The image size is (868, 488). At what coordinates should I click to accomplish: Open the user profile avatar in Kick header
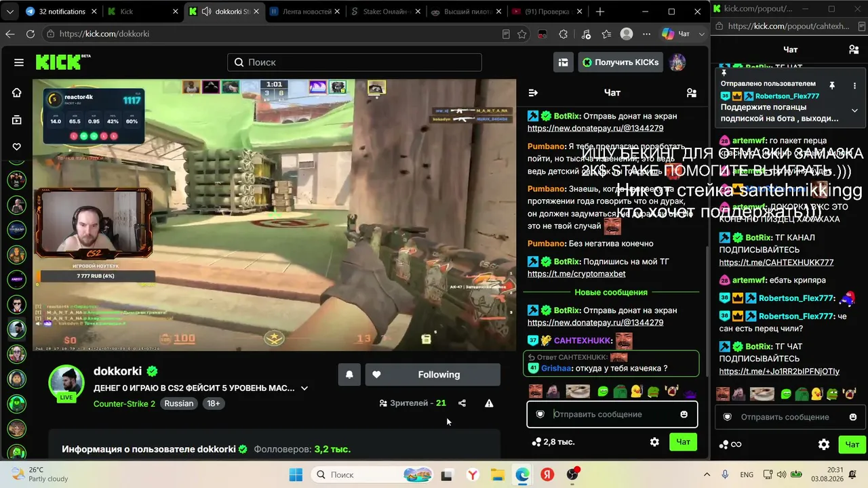click(x=677, y=62)
